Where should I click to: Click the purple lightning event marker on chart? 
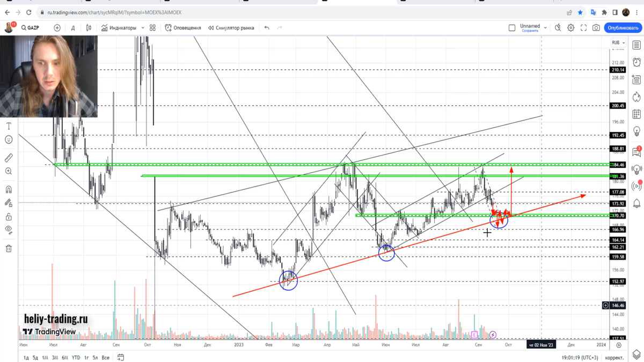[x=493, y=335]
